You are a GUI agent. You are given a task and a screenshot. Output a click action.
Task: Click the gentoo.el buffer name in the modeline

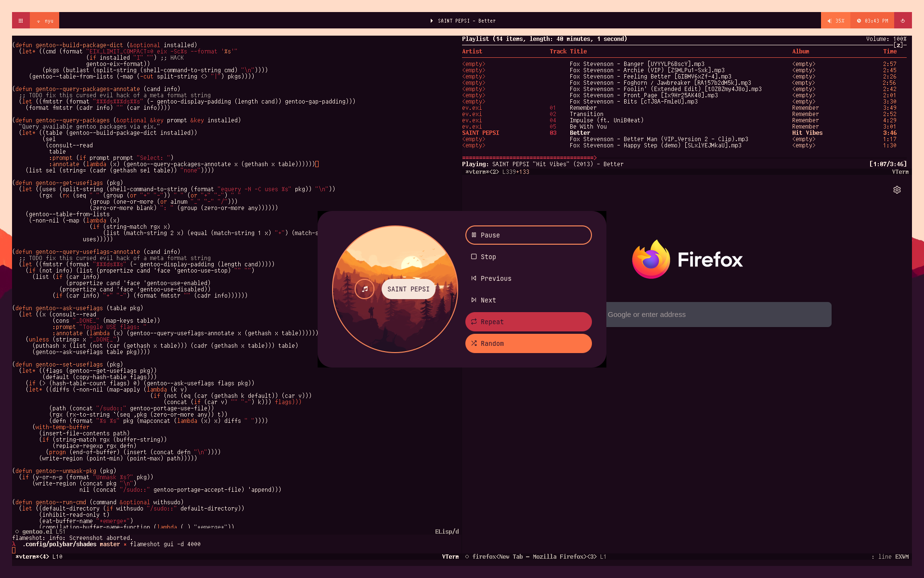(37, 532)
